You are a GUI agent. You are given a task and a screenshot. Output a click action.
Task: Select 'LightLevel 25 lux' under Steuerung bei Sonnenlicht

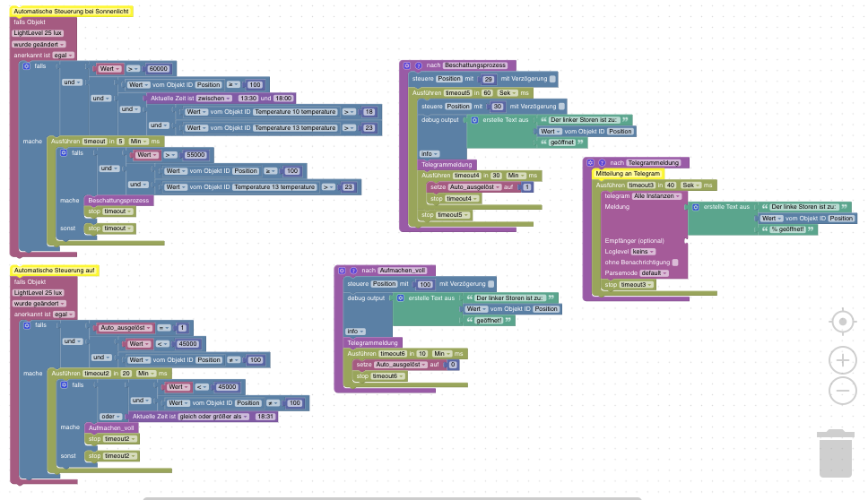[x=38, y=33]
